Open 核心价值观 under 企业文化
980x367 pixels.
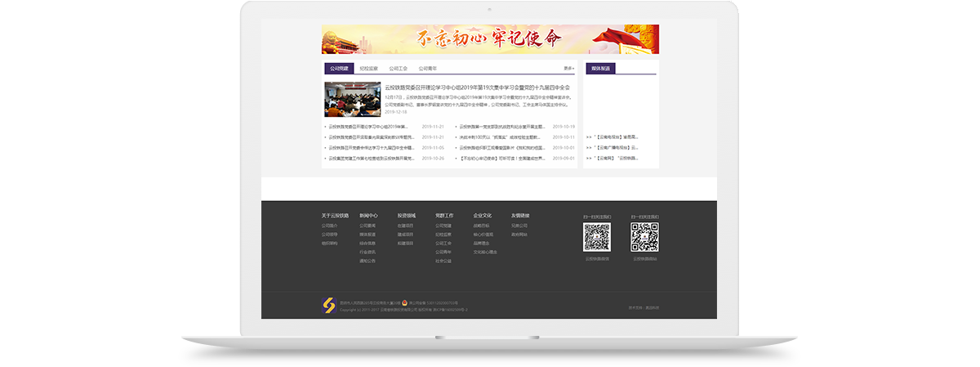(x=483, y=235)
